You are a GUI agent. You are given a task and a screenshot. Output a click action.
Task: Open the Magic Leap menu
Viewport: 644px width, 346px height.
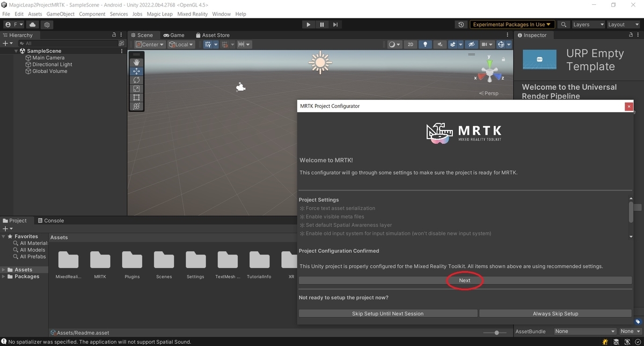tap(159, 14)
